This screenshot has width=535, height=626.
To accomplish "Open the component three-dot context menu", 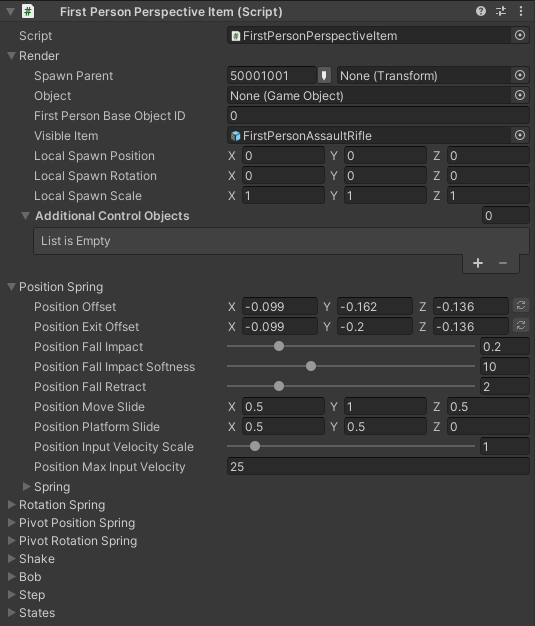I will tap(521, 11).
